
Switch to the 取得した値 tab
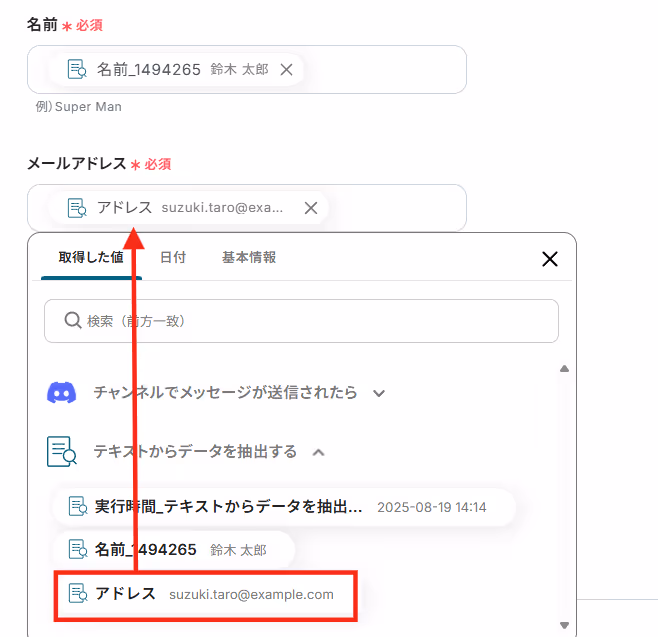91,257
